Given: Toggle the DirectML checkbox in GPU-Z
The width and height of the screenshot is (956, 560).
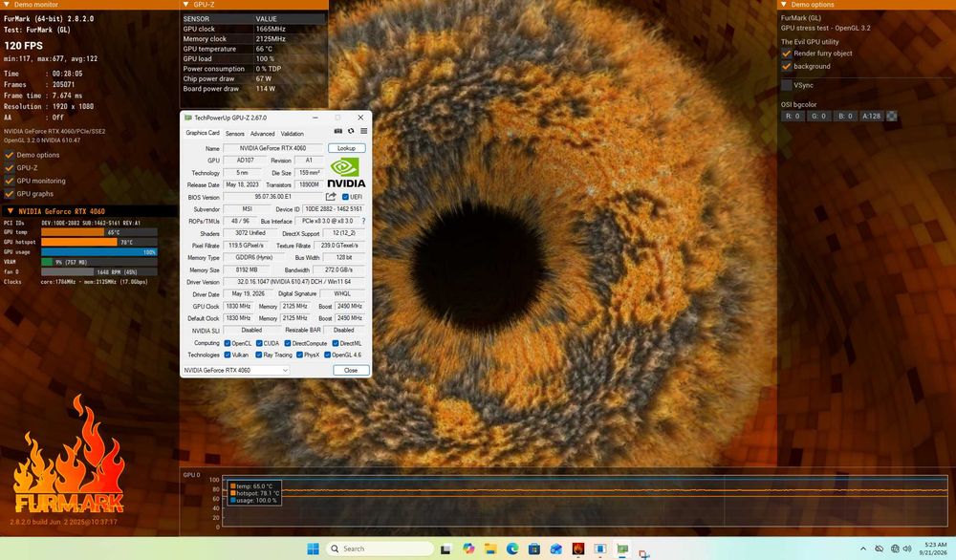Looking at the screenshot, I should (x=336, y=343).
